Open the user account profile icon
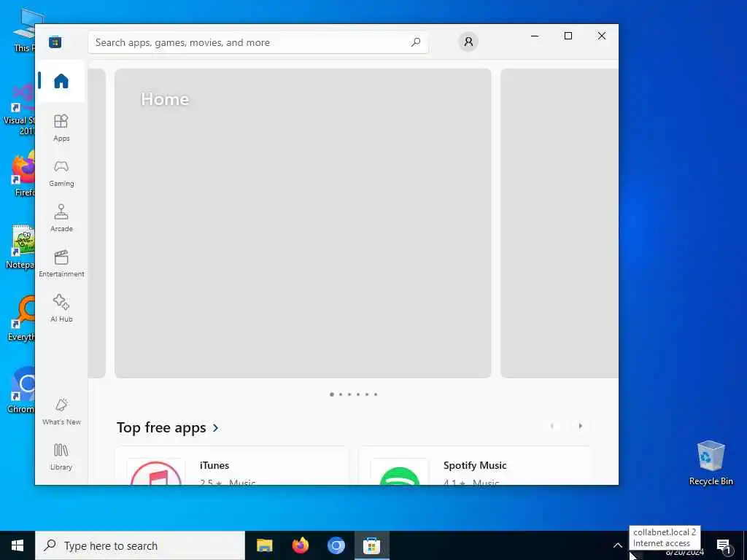This screenshot has height=560, width=747. (468, 42)
